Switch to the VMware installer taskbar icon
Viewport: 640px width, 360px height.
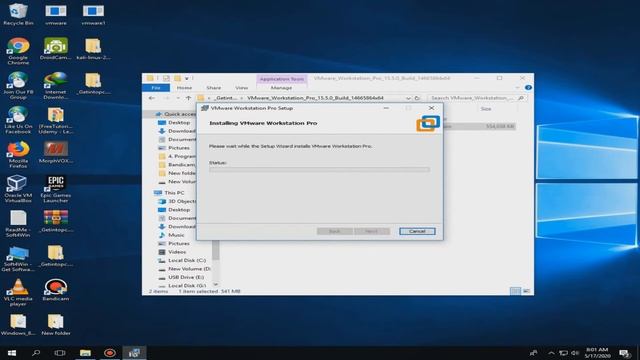(134, 353)
